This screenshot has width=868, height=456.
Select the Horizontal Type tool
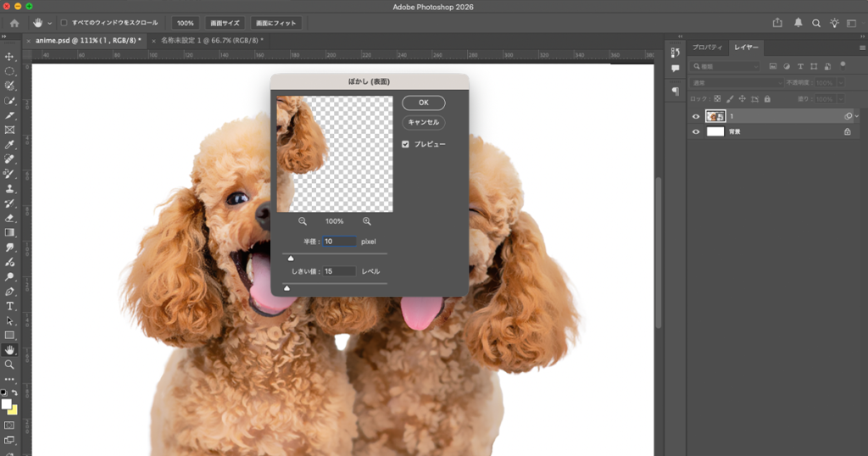(x=9, y=306)
